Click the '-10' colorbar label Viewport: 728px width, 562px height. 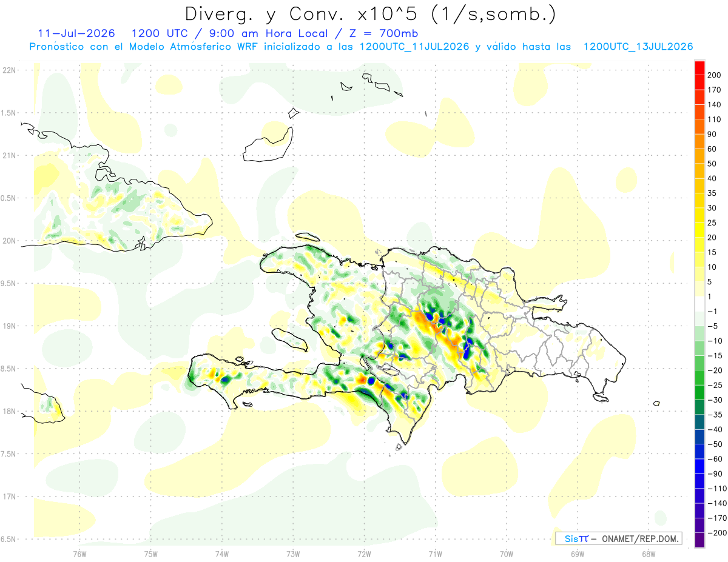tap(715, 341)
